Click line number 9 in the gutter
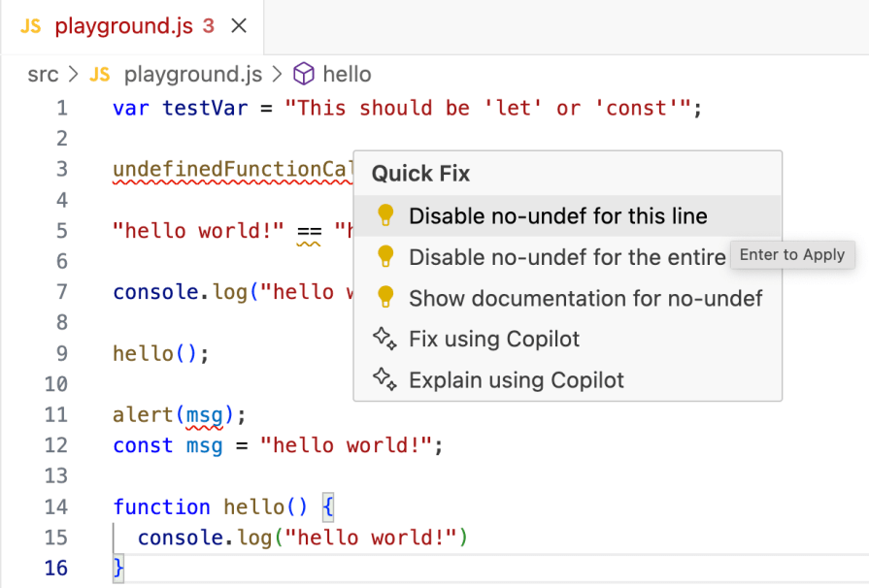Viewport: 869px width, 588px height. (x=62, y=353)
